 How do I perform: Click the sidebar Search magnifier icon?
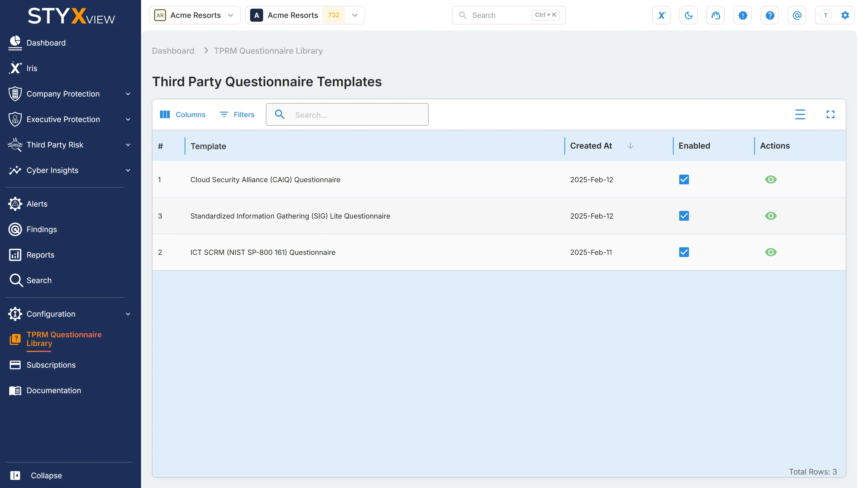tap(16, 280)
